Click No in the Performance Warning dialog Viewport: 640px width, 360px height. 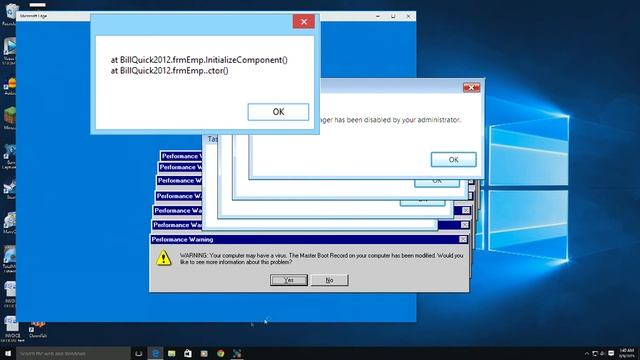329,280
